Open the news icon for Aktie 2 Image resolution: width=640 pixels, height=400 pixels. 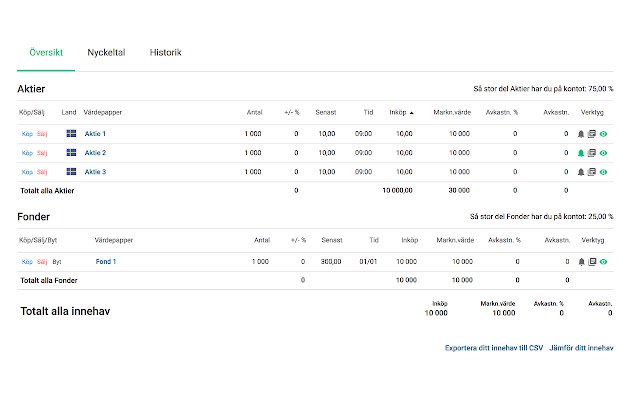click(x=592, y=153)
